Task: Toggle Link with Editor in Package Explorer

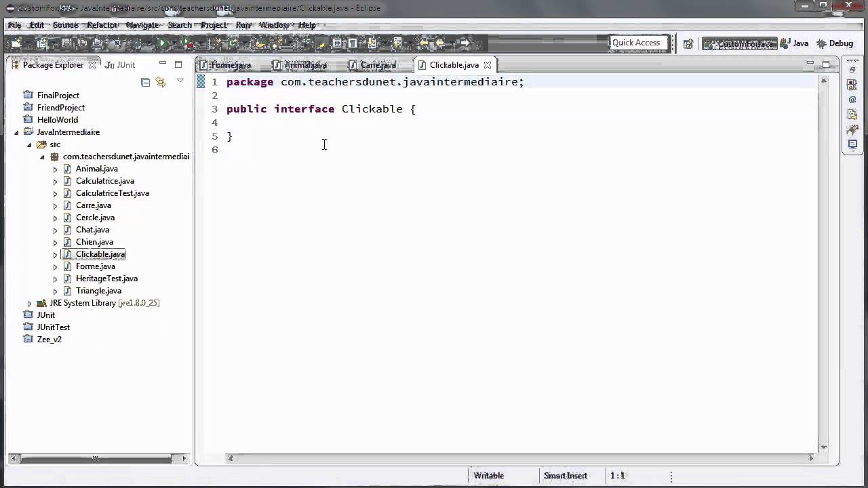Action: point(161,82)
